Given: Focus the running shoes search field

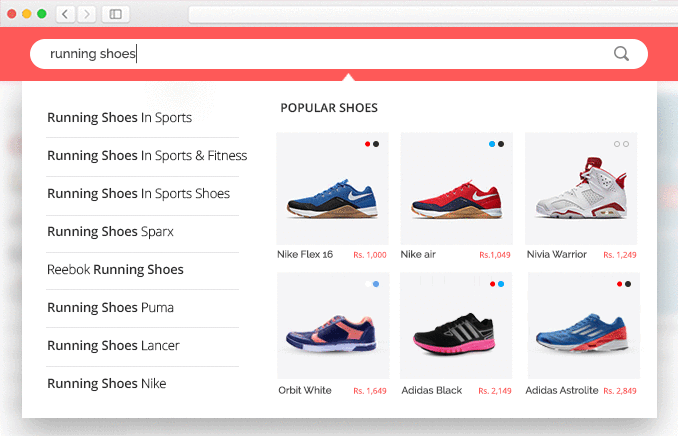Looking at the screenshot, I should point(339,54).
